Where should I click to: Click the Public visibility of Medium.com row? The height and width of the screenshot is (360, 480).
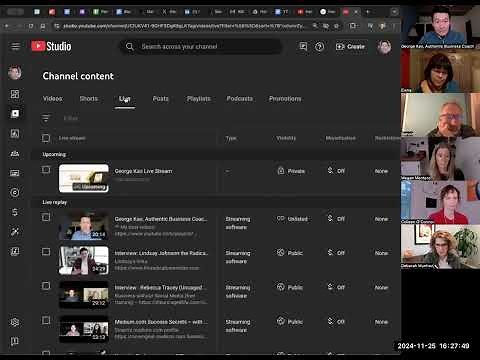pyautogui.click(x=290, y=321)
